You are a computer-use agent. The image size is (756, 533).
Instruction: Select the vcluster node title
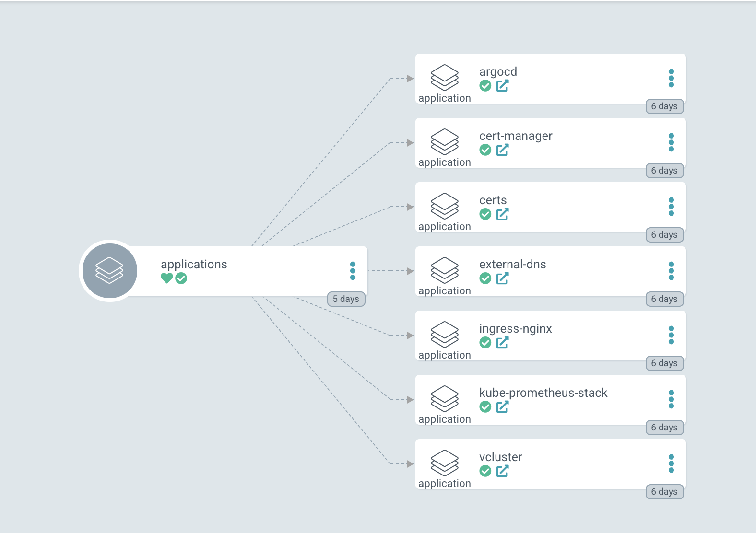pyautogui.click(x=500, y=457)
